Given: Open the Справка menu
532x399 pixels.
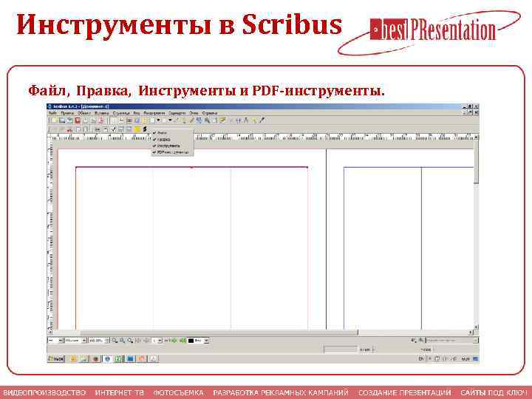Looking at the screenshot, I should click(210, 113).
